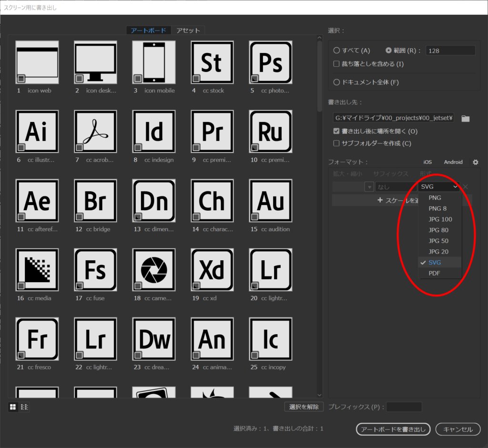Image resolution: width=488 pixels, height=448 pixels.
Task: Select the St 'cc stock' artboard
Action: [x=212, y=62]
